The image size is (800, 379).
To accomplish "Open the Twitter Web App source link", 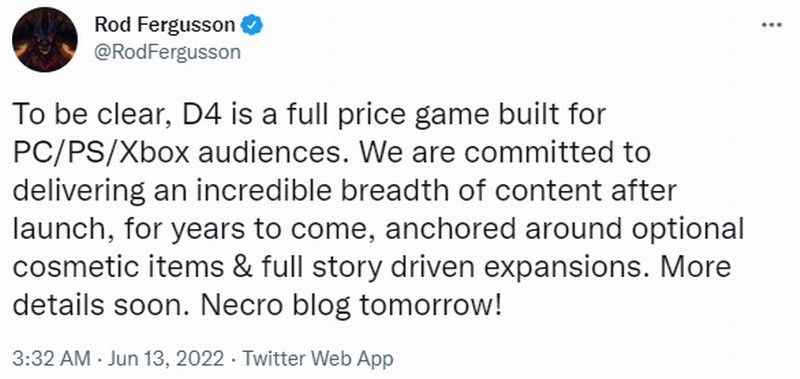I will 317,359.
